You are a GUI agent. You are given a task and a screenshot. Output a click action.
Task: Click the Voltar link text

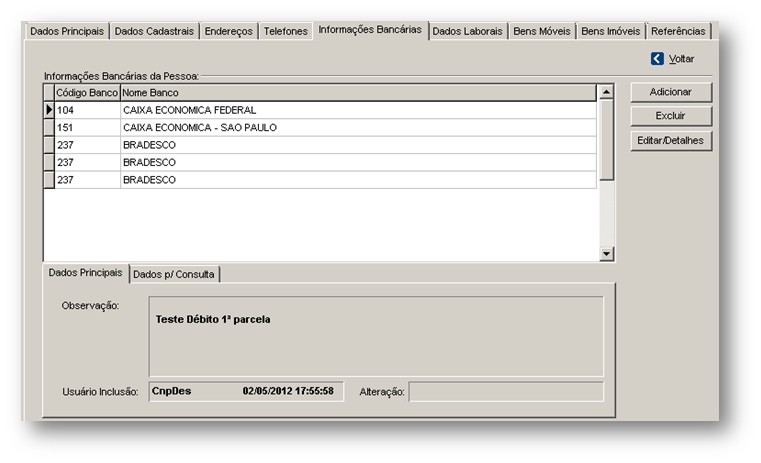tap(681, 59)
